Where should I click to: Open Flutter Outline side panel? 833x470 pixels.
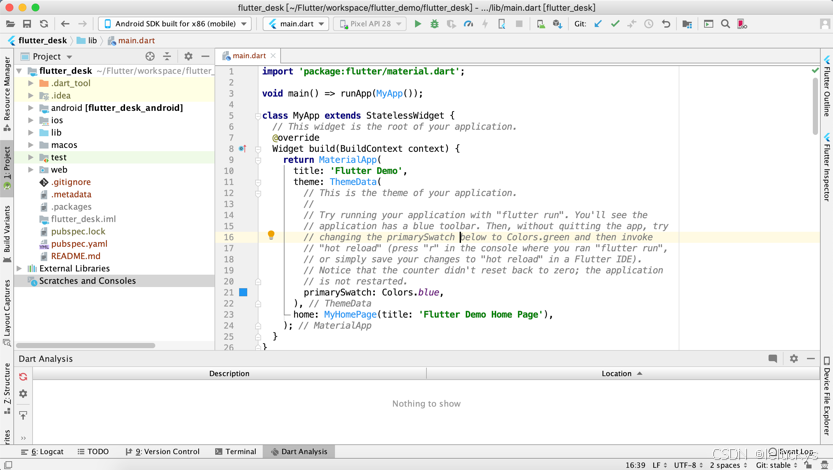pos(827,85)
